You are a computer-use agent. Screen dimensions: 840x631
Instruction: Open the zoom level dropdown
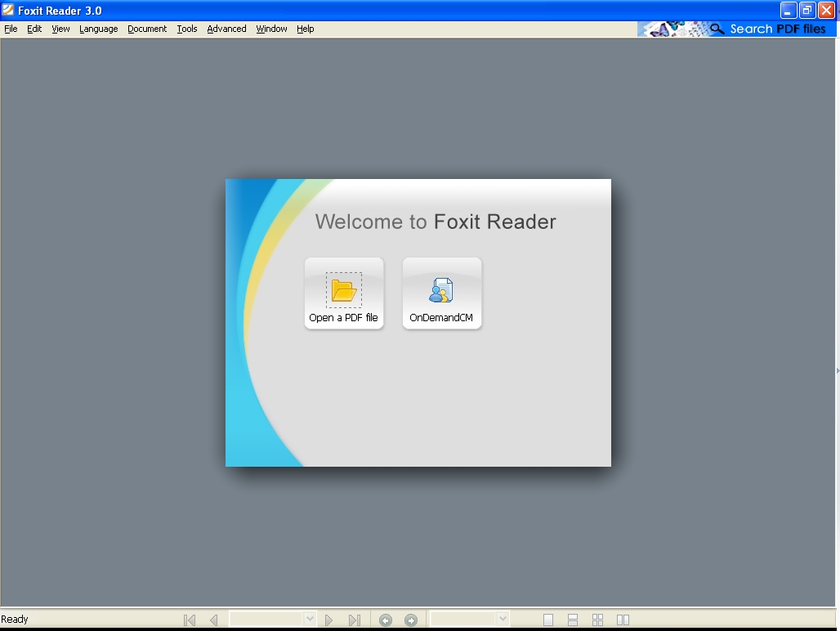tap(503, 620)
